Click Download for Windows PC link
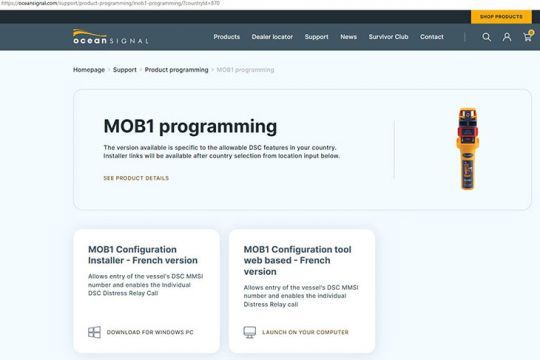Screen dimensions: 540x360 click(x=150, y=332)
